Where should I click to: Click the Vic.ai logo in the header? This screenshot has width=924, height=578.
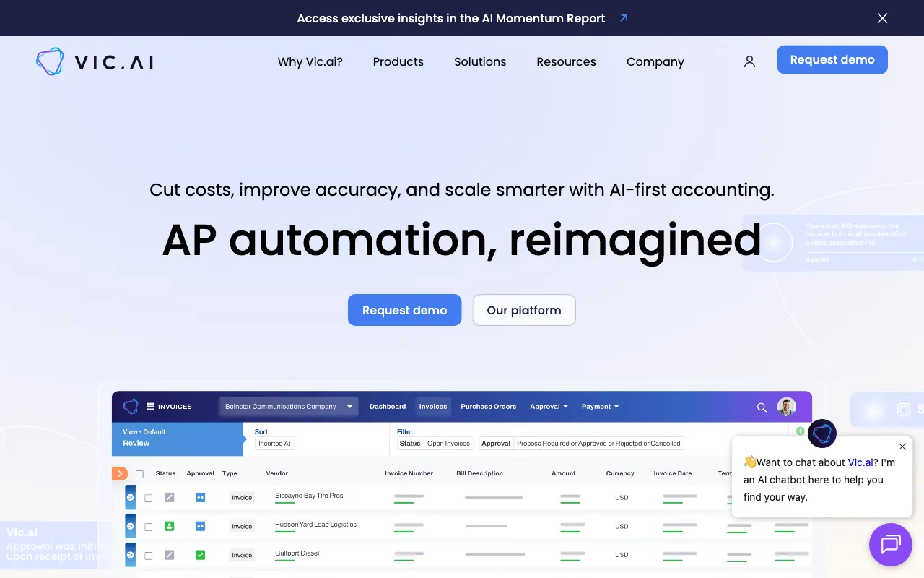(x=95, y=62)
